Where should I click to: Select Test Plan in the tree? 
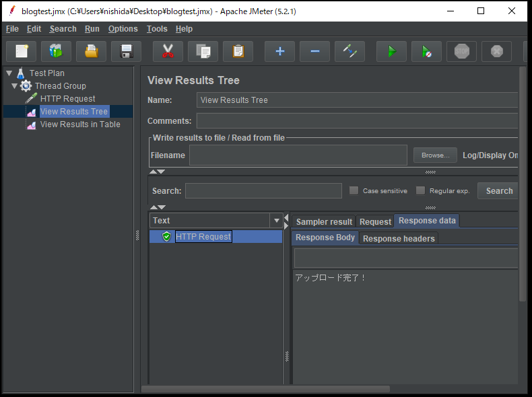click(47, 73)
